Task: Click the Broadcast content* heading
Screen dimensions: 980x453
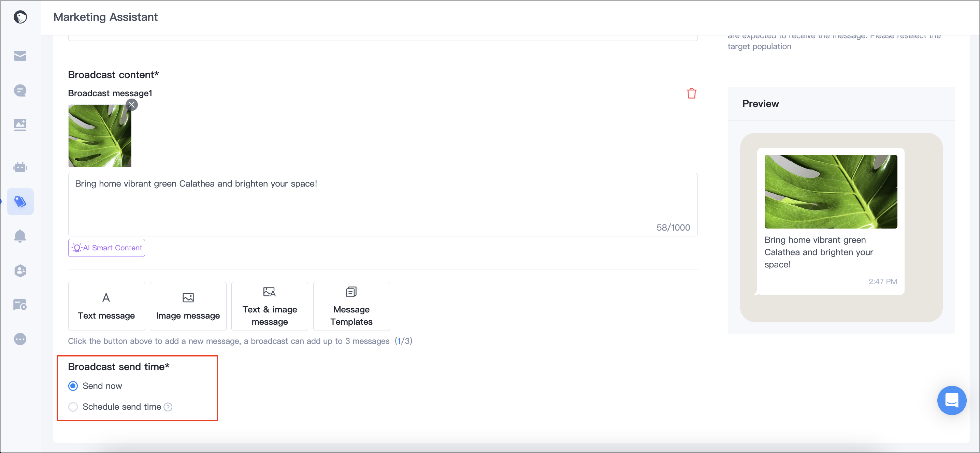Action: 113,75
